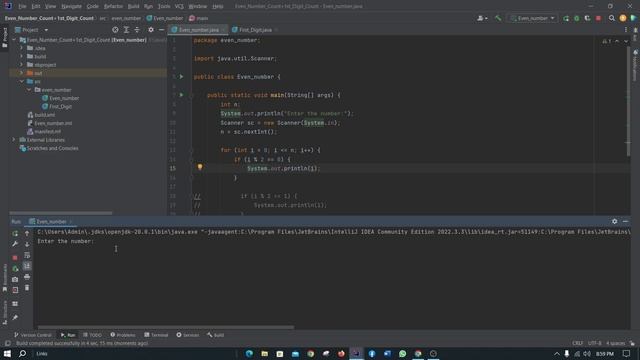Open Windows Start menu

tap(7, 353)
